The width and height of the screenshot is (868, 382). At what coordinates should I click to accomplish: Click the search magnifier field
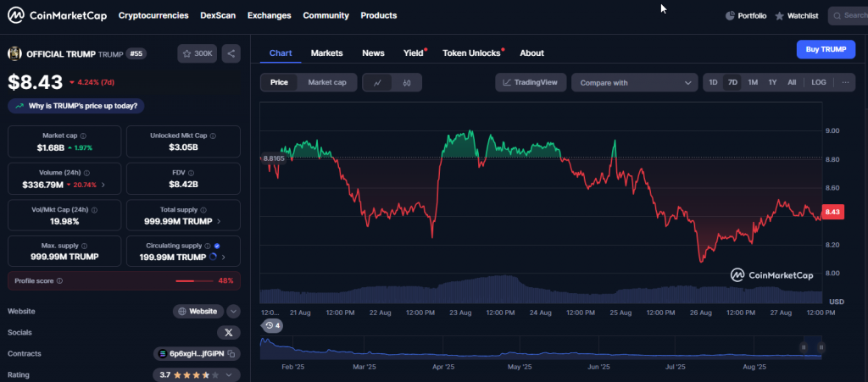click(x=848, y=16)
